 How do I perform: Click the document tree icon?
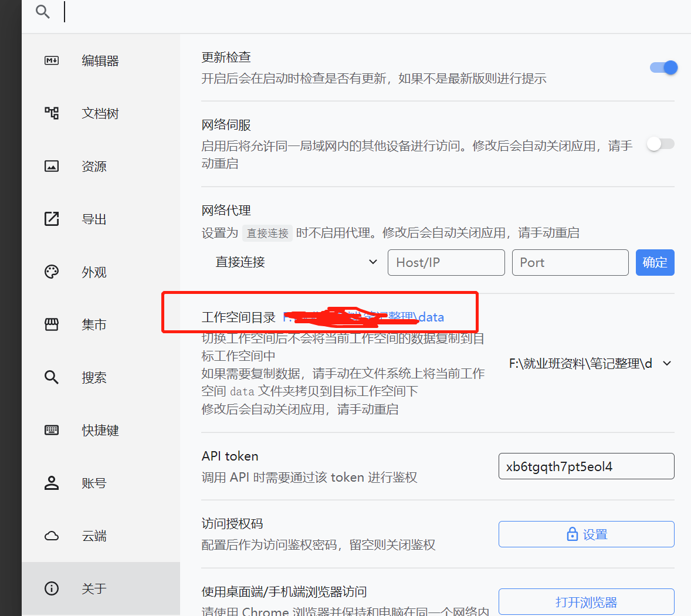tap(52, 113)
